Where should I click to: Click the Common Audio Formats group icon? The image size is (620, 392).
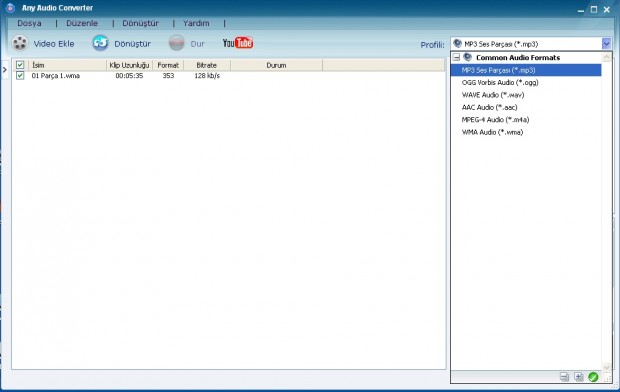(x=467, y=57)
